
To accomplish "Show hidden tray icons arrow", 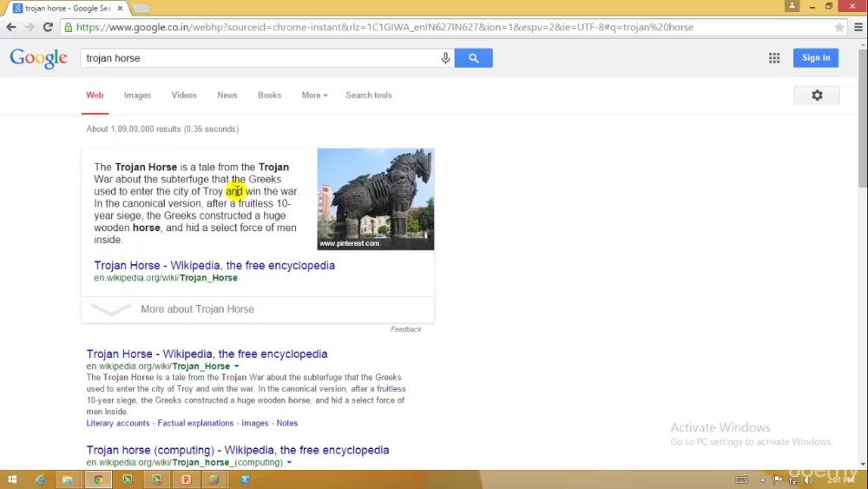I will pos(762,479).
